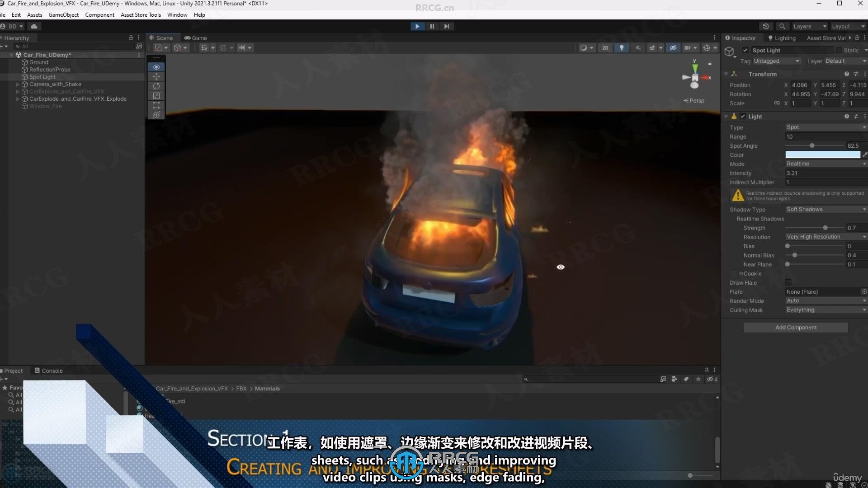Screen dimensions: 868x488
Task: Open the Gizmos toggle icon
Action: pyautogui.click(x=707, y=48)
